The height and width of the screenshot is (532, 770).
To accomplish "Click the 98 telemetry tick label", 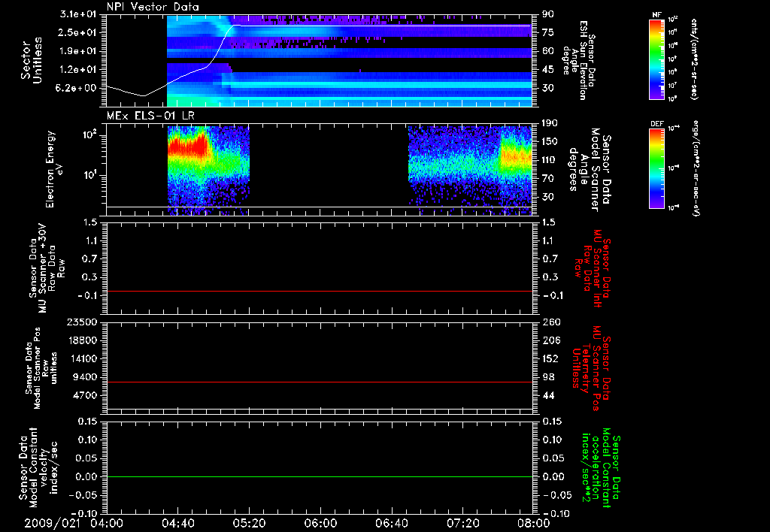I will 548,377.
